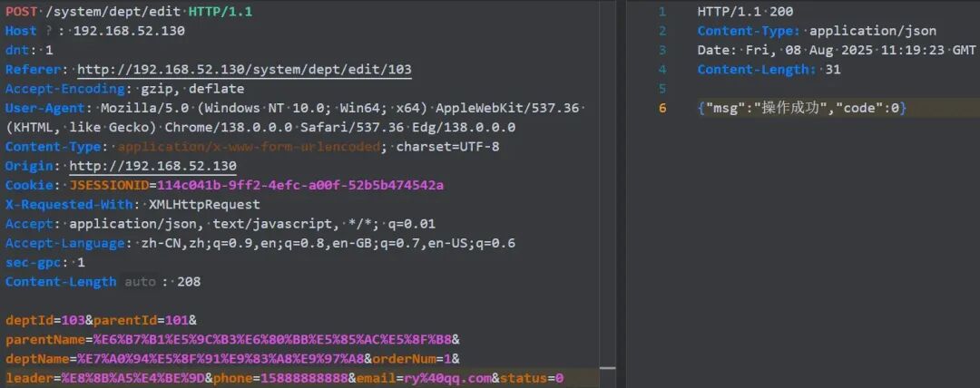980x388 pixels.
Task: Select the parentName encoded value
Action: pyautogui.click(x=272, y=340)
